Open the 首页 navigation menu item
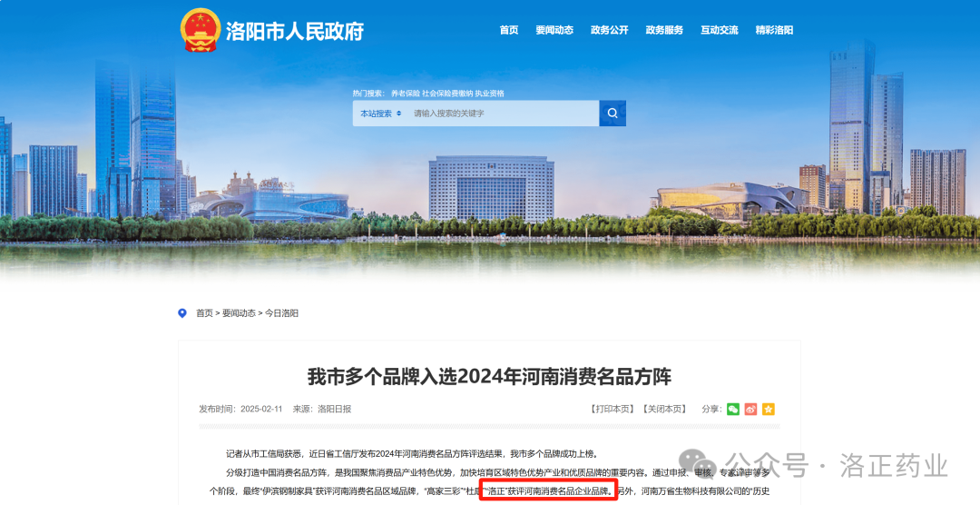The height and width of the screenshot is (505, 980). click(x=509, y=30)
